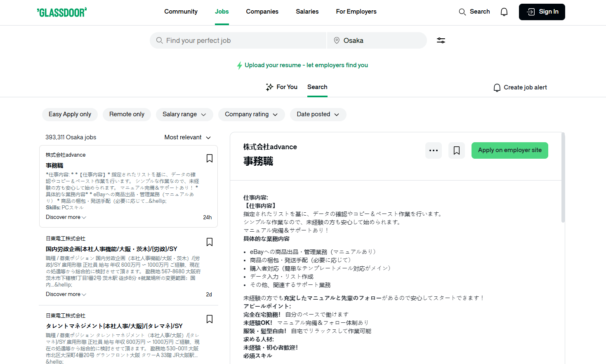Click the bell icon for job alert

(497, 88)
